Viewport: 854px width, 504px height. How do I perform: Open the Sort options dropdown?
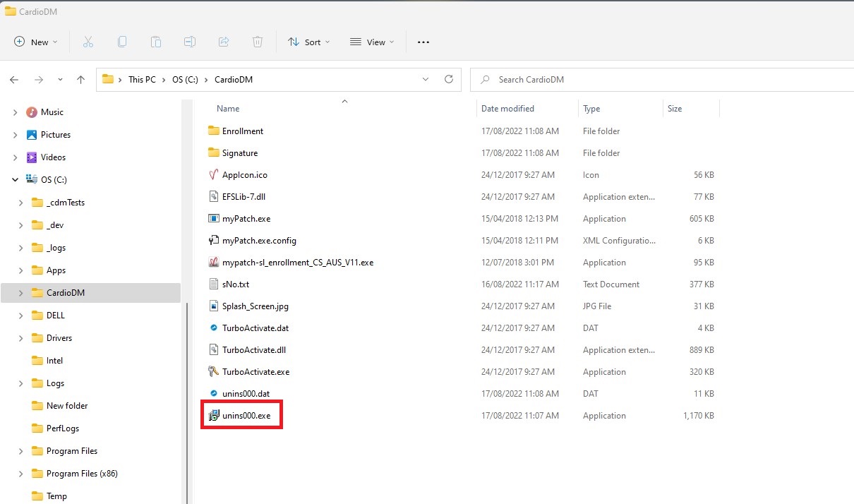click(309, 42)
